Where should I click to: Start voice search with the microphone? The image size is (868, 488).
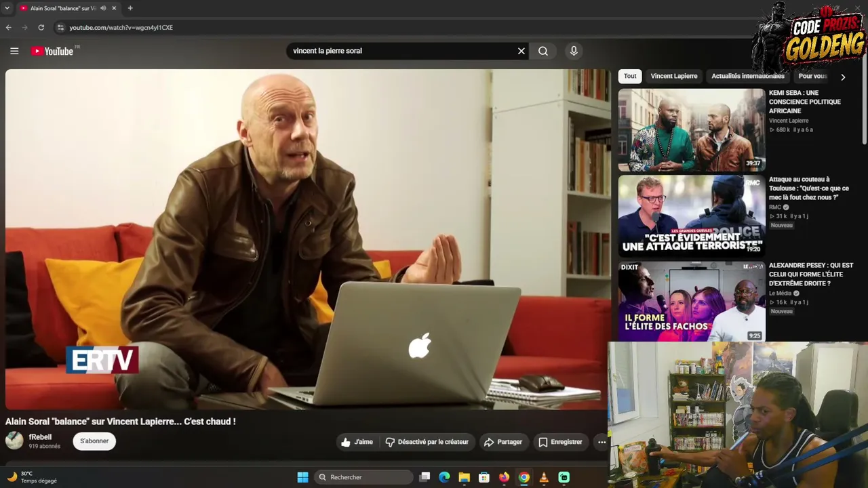pyautogui.click(x=574, y=51)
